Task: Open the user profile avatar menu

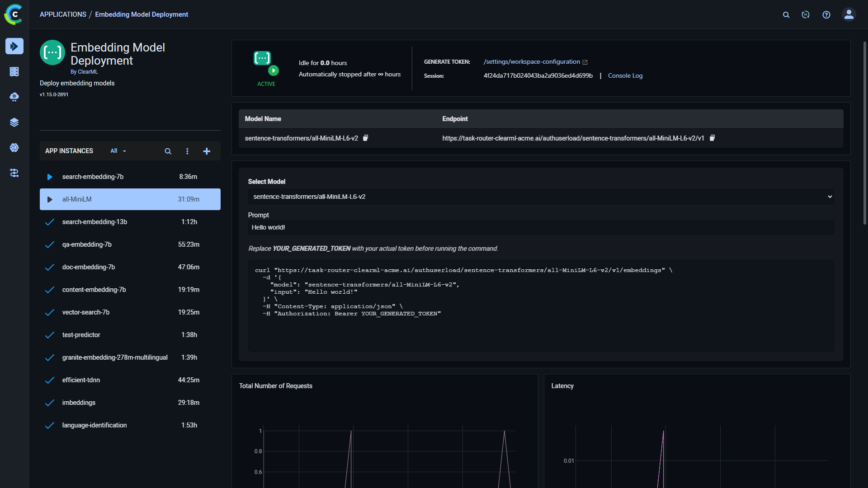Action: pos(849,14)
